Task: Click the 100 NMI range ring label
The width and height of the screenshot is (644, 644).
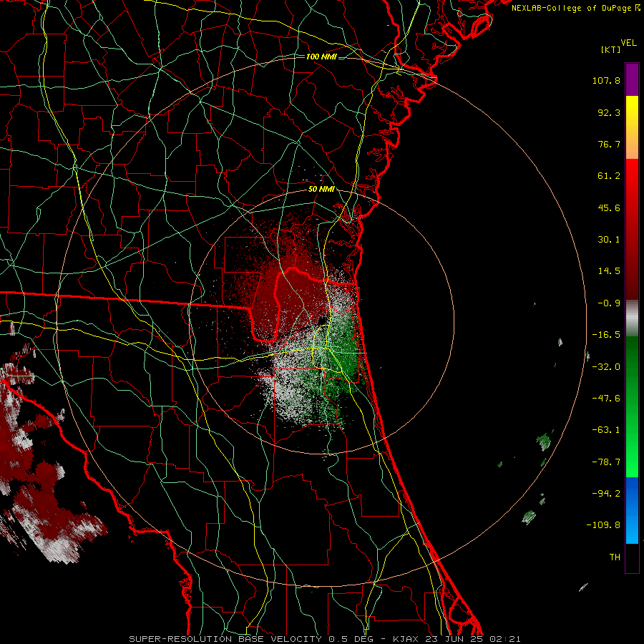Action: click(x=321, y=57)
